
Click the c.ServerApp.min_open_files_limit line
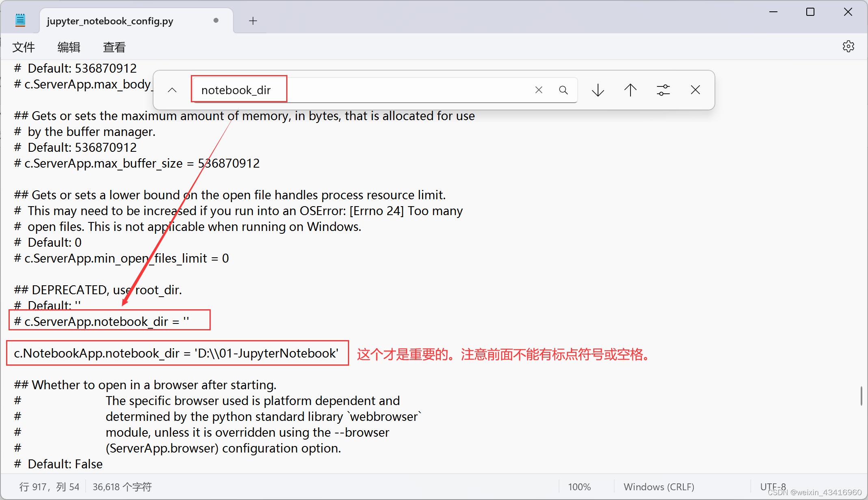(x=121, y=258)
